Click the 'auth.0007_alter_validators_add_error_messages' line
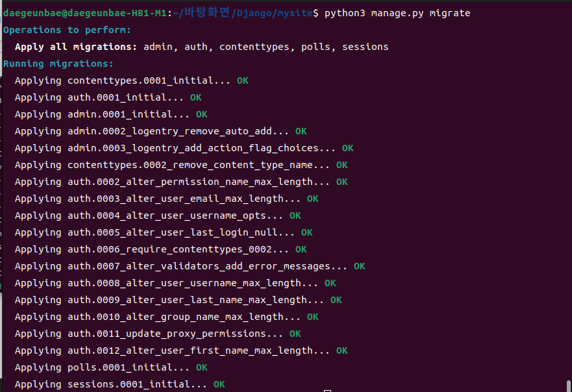This screenshot has width=572, height=392. [190, 266]
